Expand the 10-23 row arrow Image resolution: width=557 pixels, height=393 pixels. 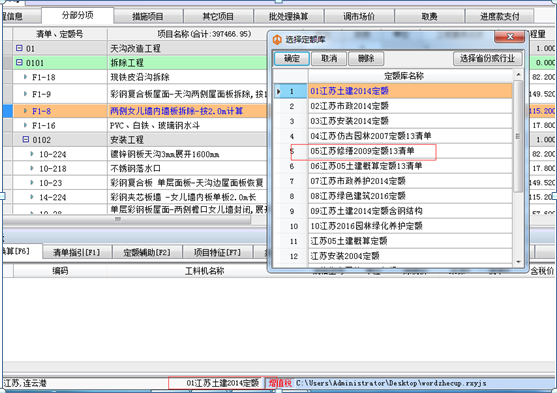click(32, 183)
